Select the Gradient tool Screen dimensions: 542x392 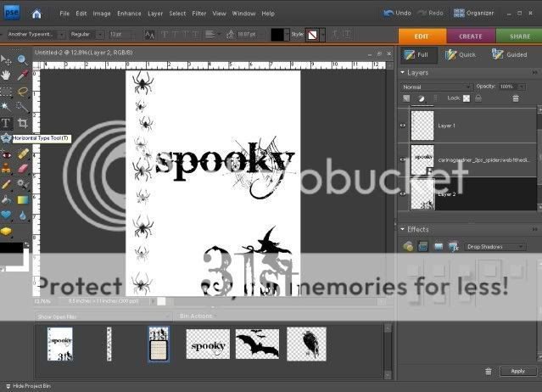pos(22,199)
